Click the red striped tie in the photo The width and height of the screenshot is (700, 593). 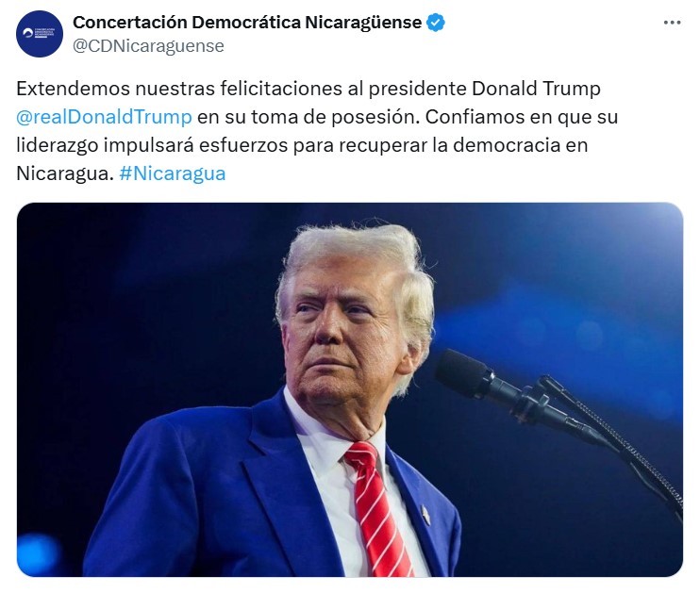click(x=375, y=506)
